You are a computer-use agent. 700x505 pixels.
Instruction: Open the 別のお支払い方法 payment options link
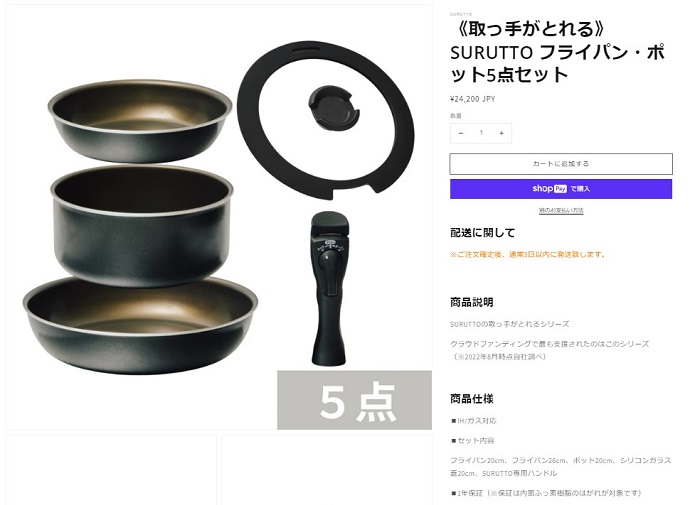(x=561, y=210)
